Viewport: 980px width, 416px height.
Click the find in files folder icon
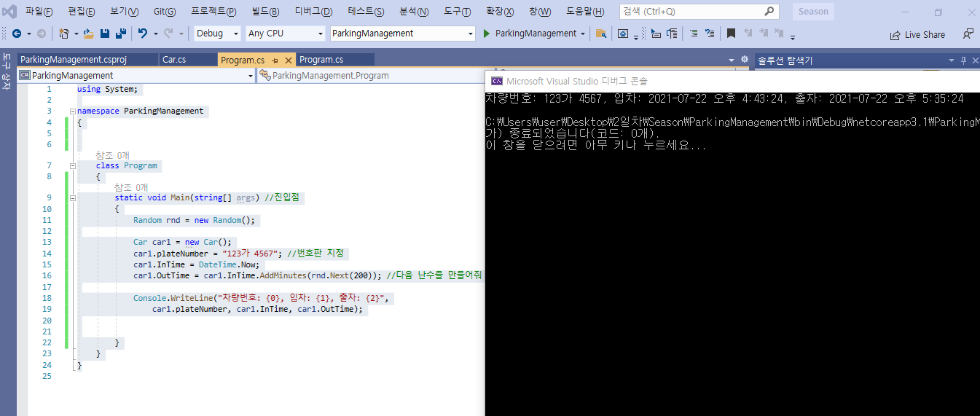pyautogui.click(x=601, y=34)
